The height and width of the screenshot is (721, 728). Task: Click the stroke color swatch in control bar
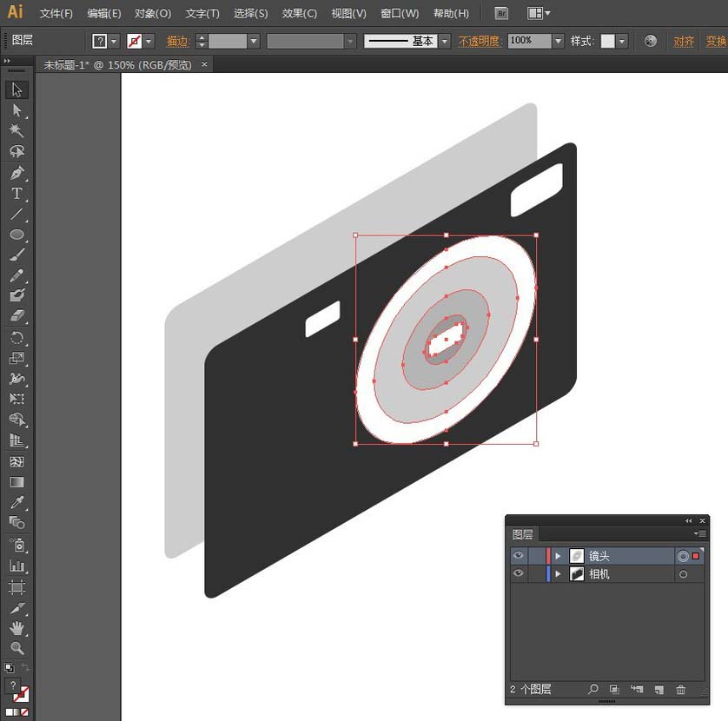pos(135,41)
